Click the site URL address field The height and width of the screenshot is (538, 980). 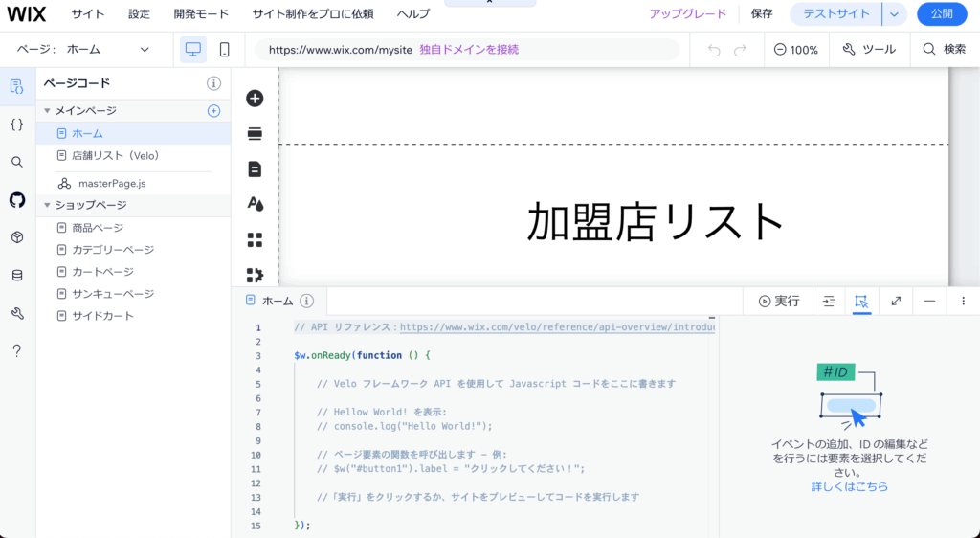click(x=467, y=50)
